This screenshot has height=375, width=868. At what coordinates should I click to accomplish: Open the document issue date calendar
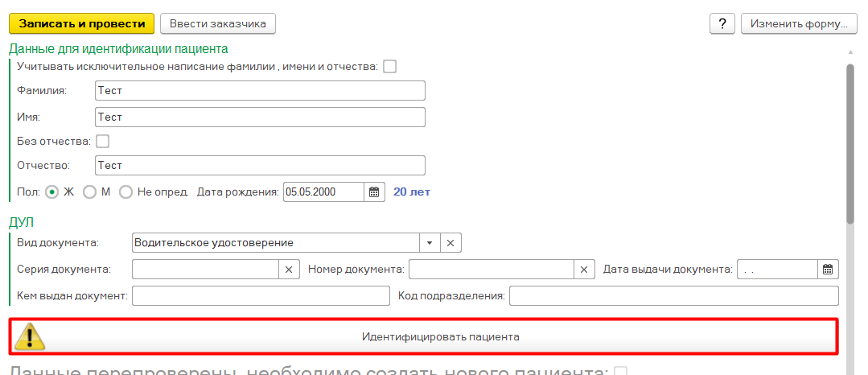(829, 269)
